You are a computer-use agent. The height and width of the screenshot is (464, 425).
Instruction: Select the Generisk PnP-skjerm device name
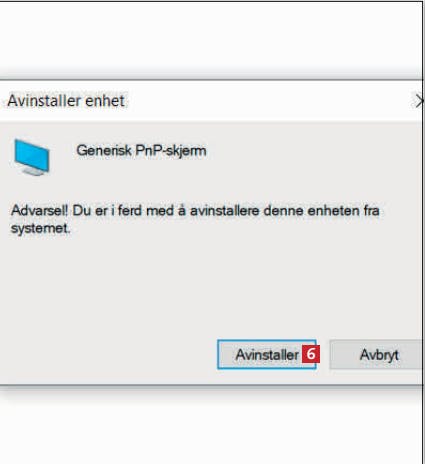(x=141, y=151)
